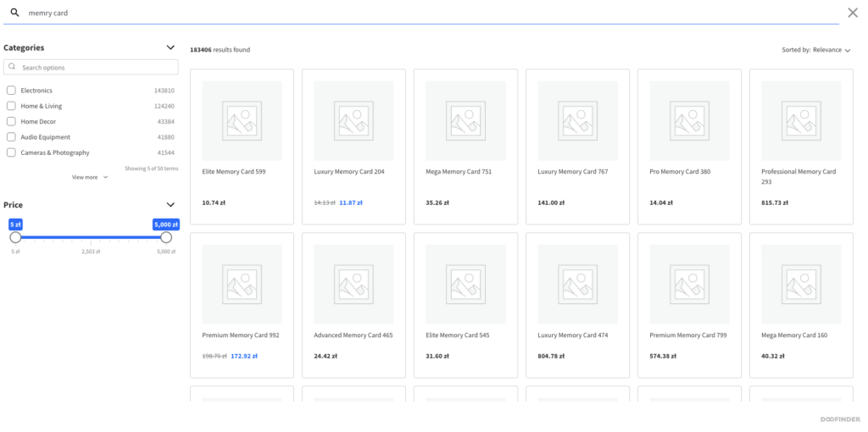The width and height of the screenshot is (868, 432).
Task: Open the Elite Memory Card 545 image
Action: coord(465,285)
